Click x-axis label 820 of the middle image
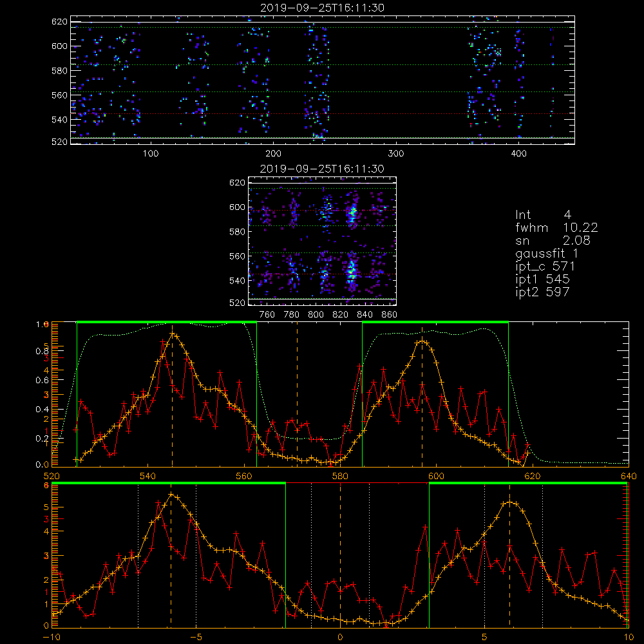Image resolution: width=644 pixels, height=644 pixels. coord(341,315)
